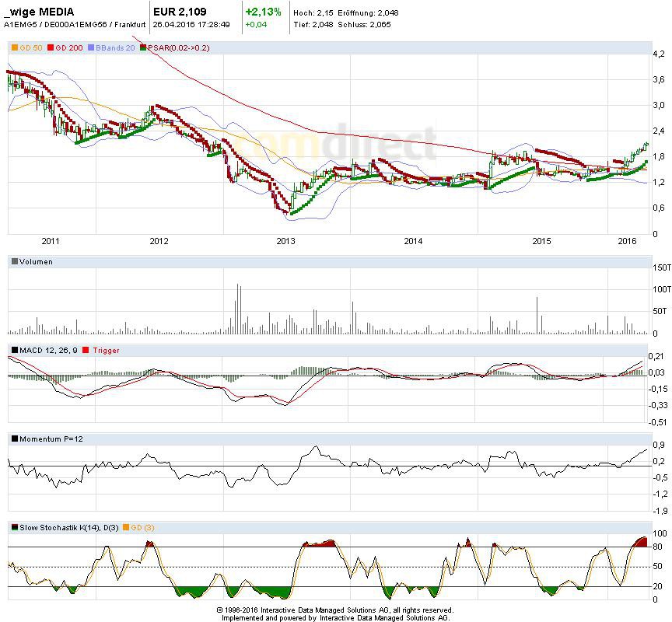Click the 2011 year label on axis
This screenshot has width=672, height=622.
tap(31, 242)
